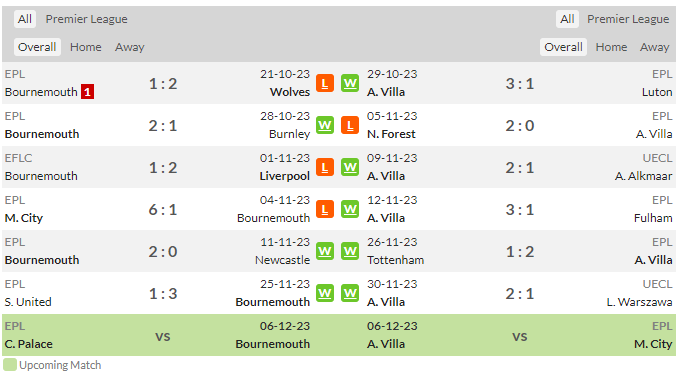
Task: Select the right Premier League filter
Action: pyautogui.click(x=628, y=19)
